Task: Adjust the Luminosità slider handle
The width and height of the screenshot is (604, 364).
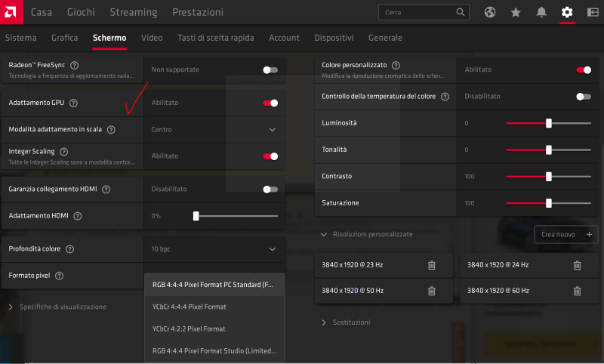Action: click(x=549, y=123)
